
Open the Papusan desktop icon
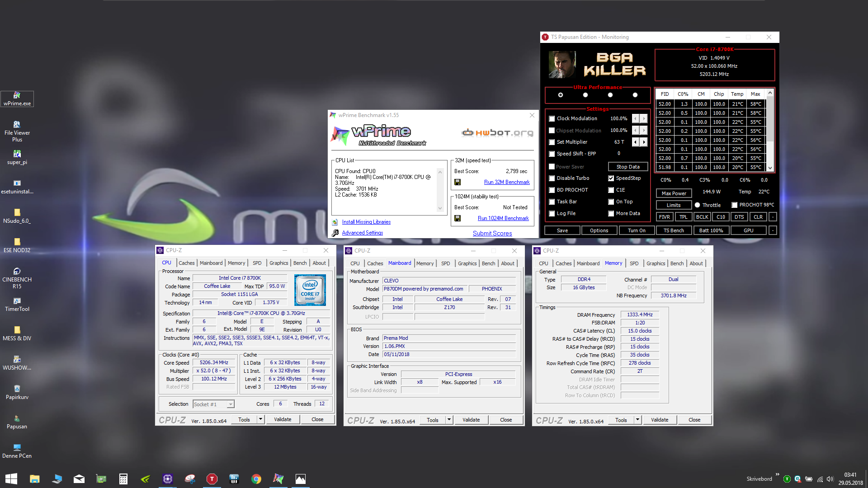click(x=17, y=422)
